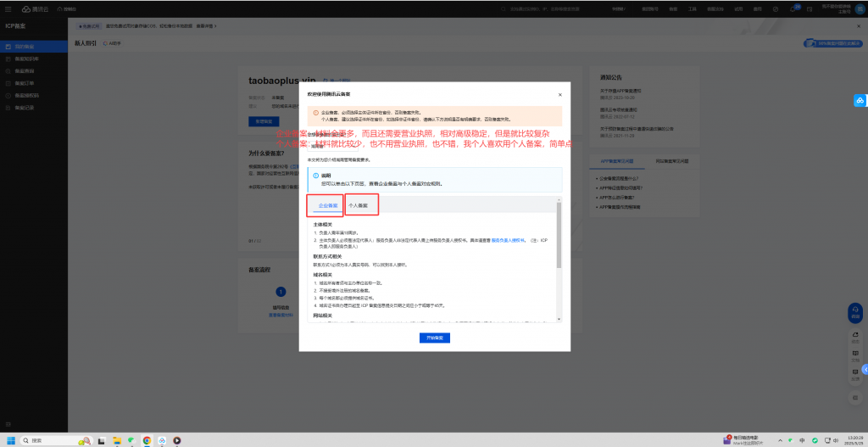Open File Explorer from the taskbar

[117, 440]
